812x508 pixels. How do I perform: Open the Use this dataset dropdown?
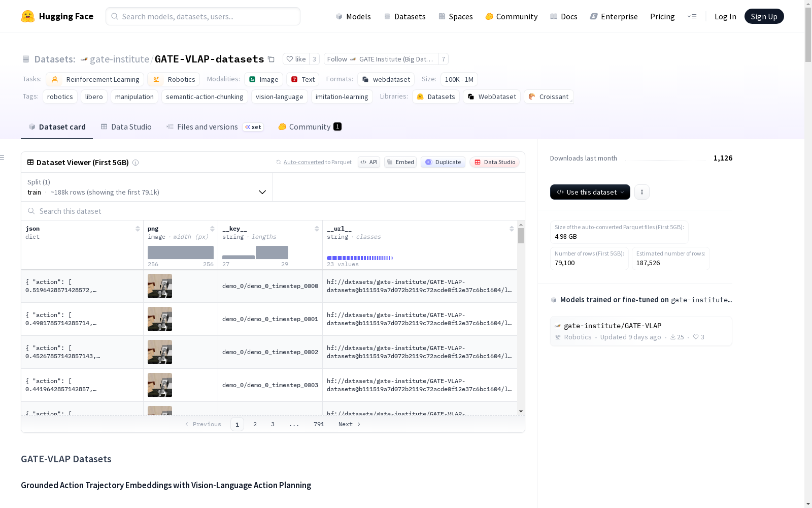[x=590, y=192]
